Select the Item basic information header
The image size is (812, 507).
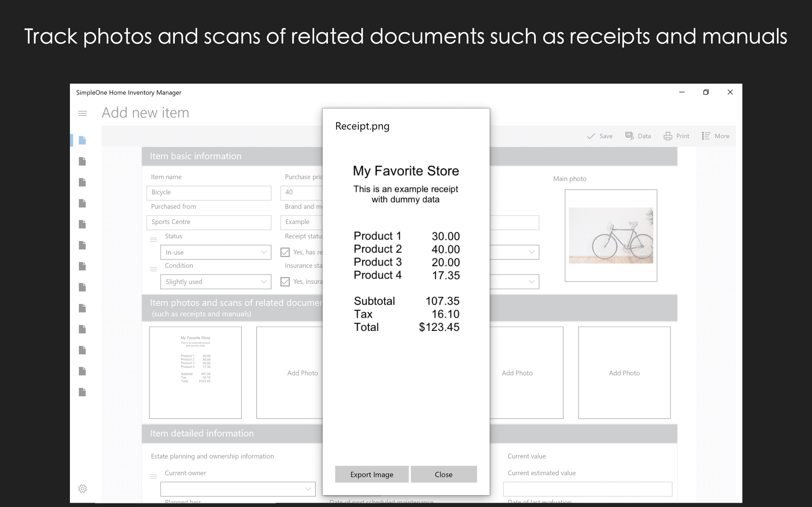(196, 156)
